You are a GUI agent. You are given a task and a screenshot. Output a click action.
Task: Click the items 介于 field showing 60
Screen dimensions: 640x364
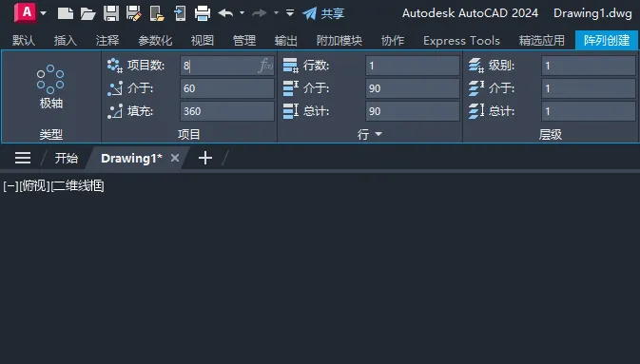(227, 88)
